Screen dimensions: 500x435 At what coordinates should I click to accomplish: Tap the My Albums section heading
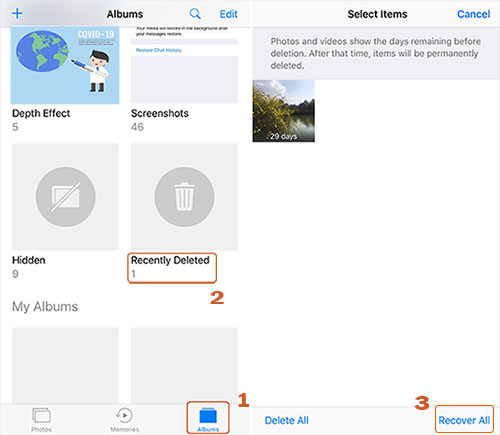(45, 307)
